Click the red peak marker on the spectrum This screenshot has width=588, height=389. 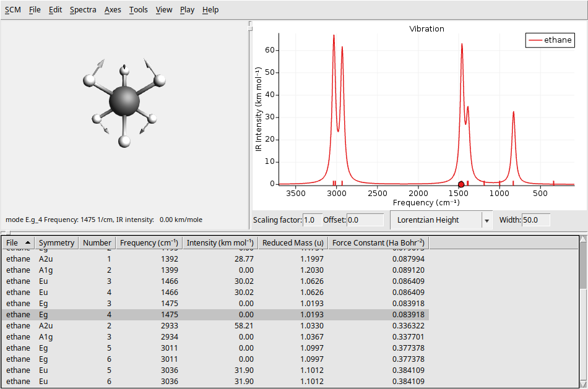pyautogui.click(x=460, y=184)
